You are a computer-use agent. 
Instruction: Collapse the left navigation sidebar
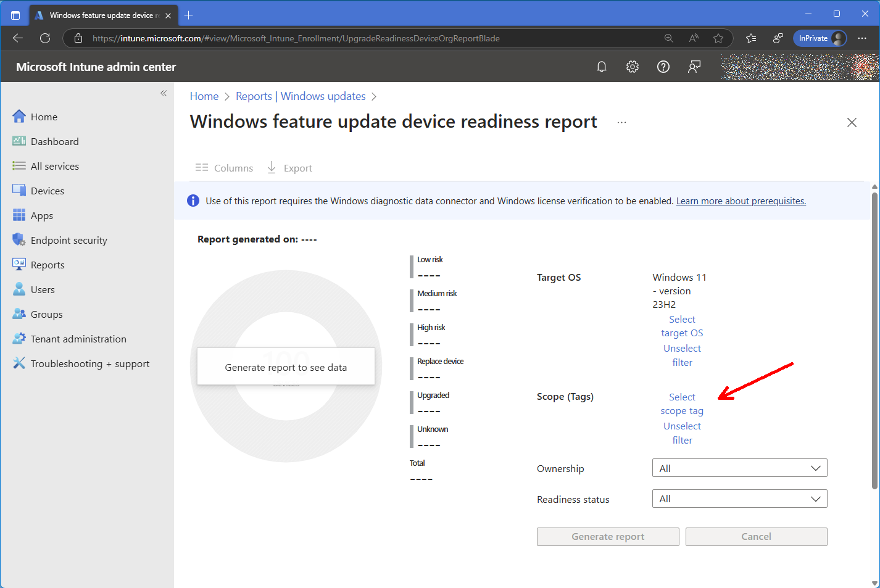pos(164,93)
